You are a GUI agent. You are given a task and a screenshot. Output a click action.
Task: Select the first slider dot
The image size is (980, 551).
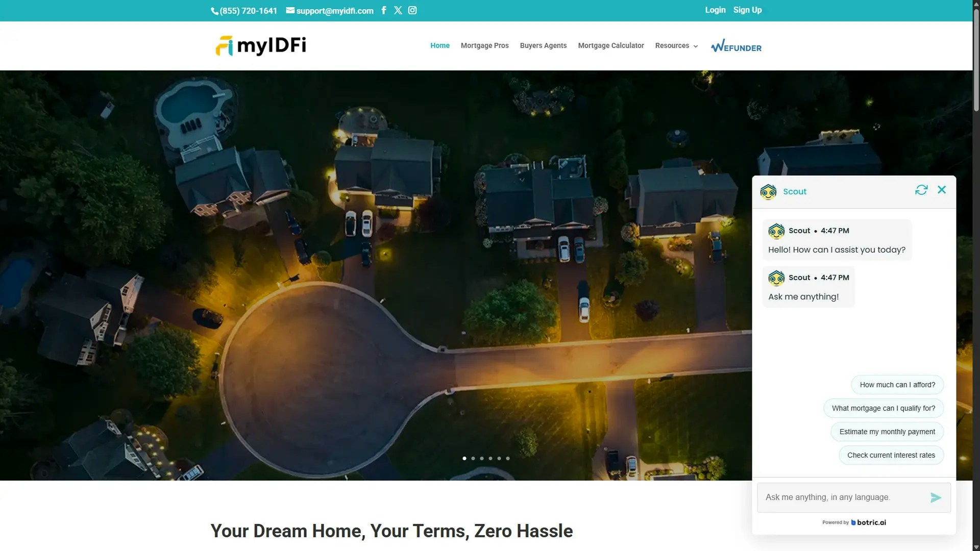pos(464,458)
